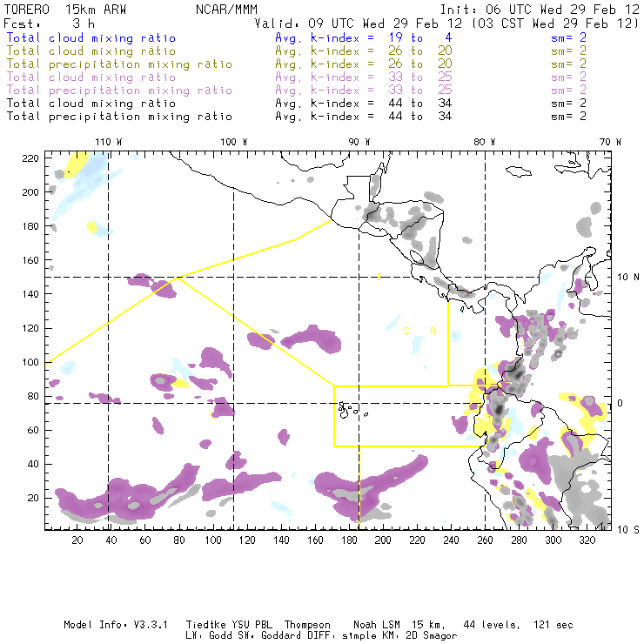Select the "70 W" longitude label

[x=610, y=142]
